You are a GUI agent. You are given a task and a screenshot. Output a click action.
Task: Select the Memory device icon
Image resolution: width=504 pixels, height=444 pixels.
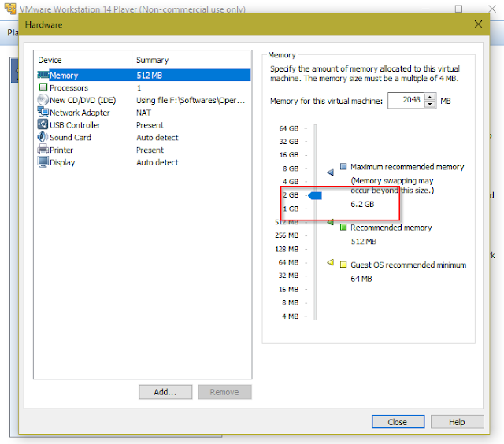[43, 75]
